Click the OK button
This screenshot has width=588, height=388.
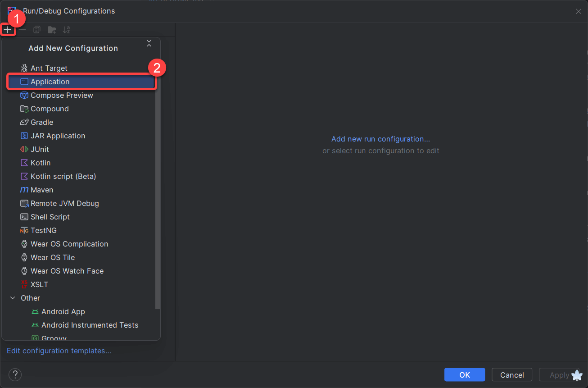pyautogui.click(x=465, y=375)
